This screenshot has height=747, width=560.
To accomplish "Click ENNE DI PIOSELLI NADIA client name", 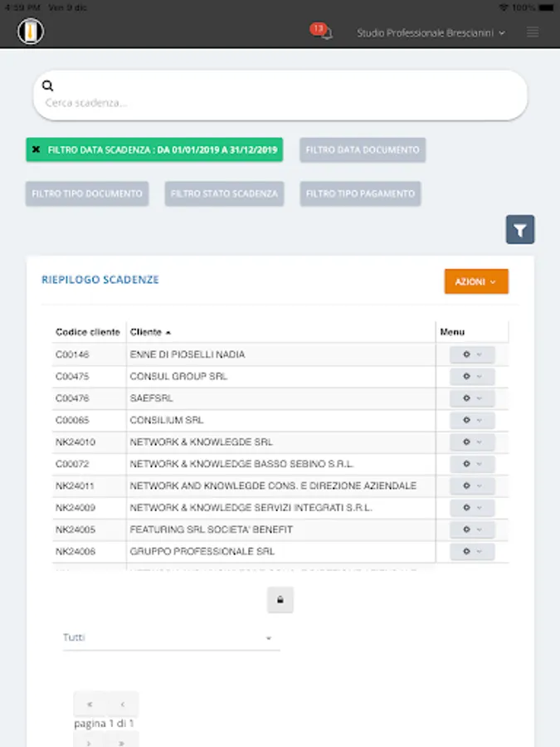I will (x=187, y=354).
